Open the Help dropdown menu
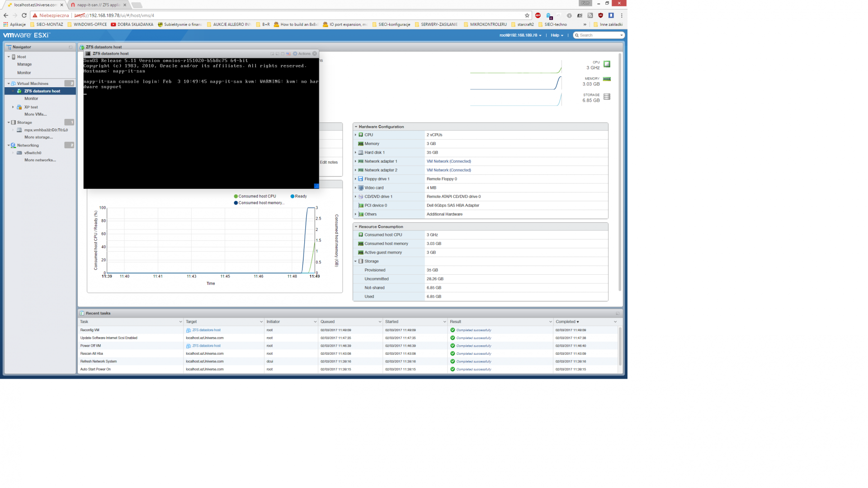The image size is (868, 488). click(557, 35)
